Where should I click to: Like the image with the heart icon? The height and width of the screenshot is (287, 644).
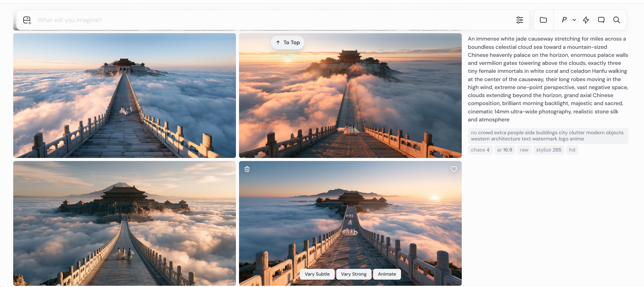pyautogui.click(x=454, y=169)
